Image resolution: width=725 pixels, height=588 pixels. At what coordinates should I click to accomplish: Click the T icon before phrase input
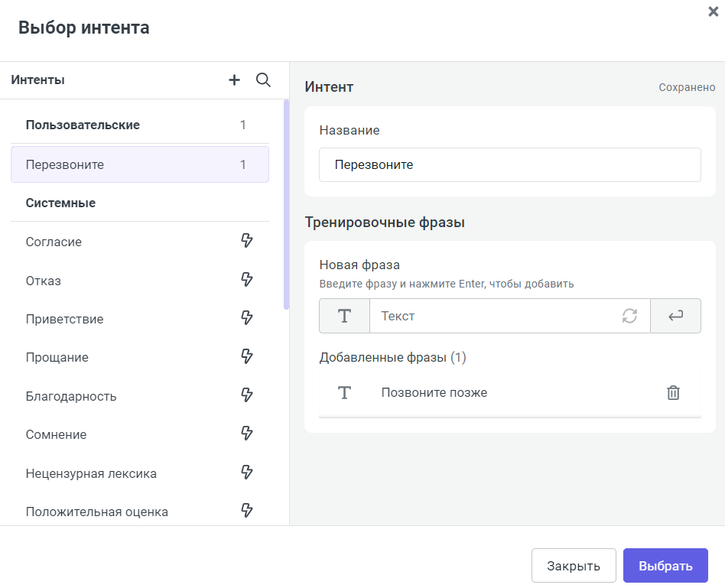[x=344, y=315]
